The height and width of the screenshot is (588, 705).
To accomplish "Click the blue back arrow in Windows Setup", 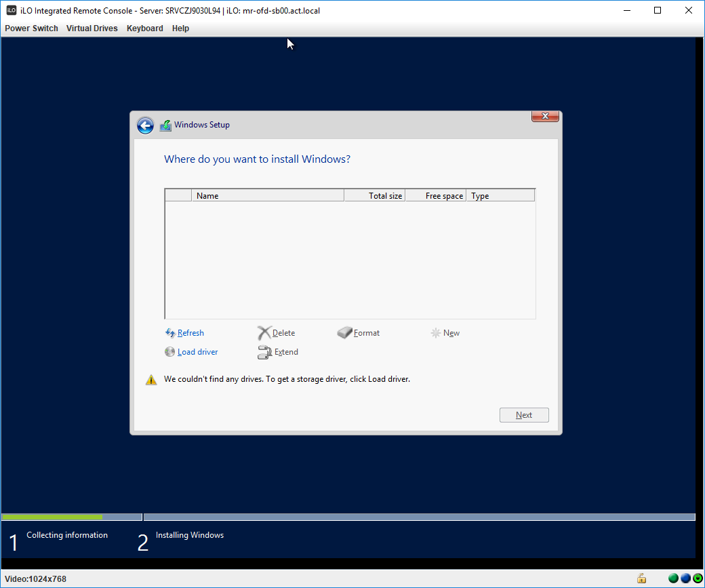I will tap(145, 125).
